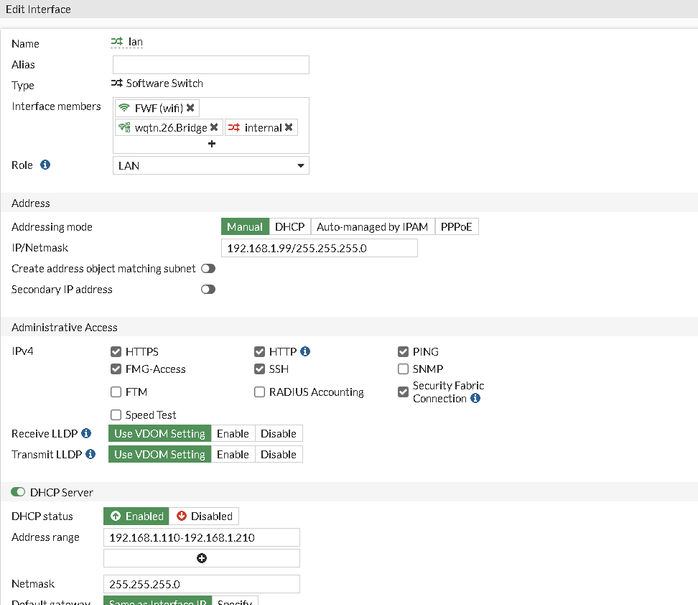Select Manual addressing mode

(x=245, y=227)
